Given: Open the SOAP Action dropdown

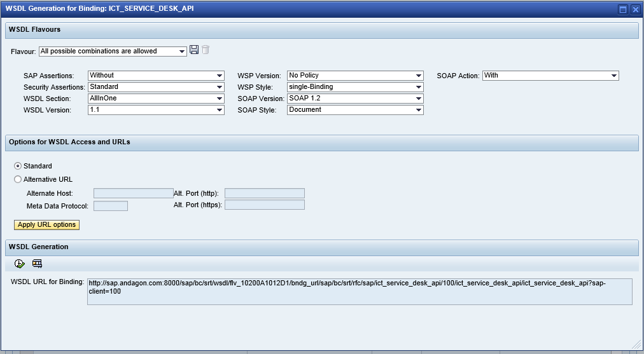Looking at the screenshot, I should [613, 76].
